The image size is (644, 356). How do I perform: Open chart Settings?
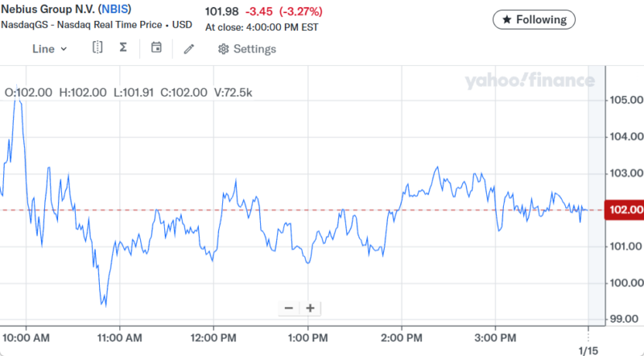point(247,49)
